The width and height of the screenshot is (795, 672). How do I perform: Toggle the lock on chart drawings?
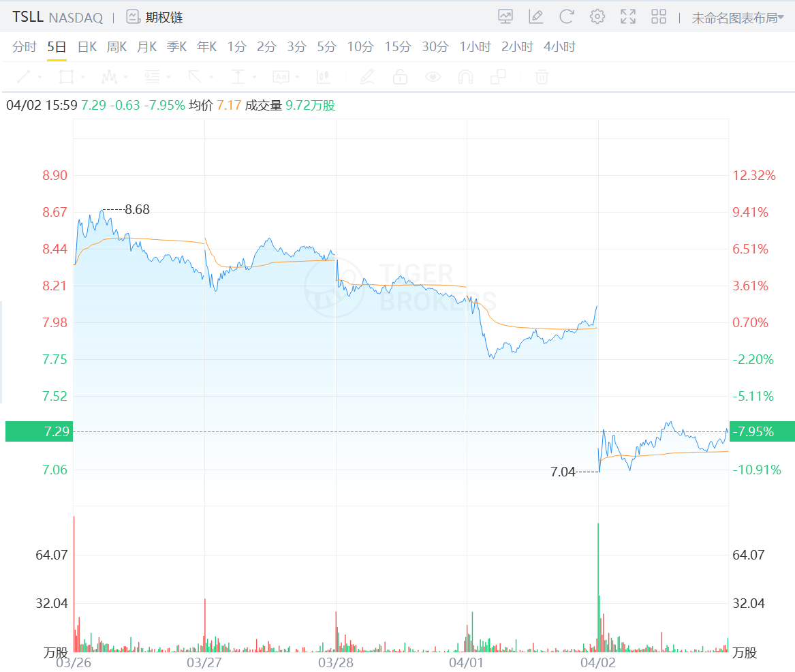[x=400, y=77]
